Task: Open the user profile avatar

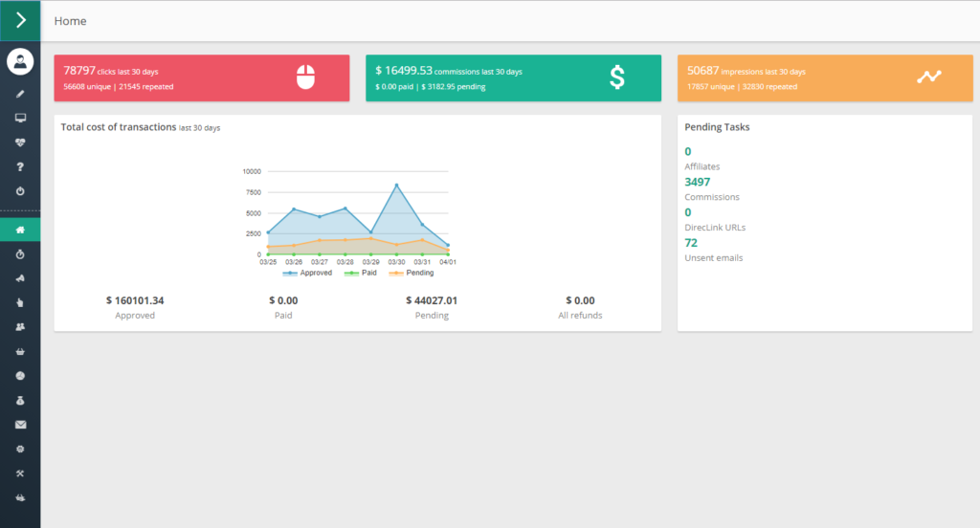Action: pyautogui.click(x=20, y=62)
